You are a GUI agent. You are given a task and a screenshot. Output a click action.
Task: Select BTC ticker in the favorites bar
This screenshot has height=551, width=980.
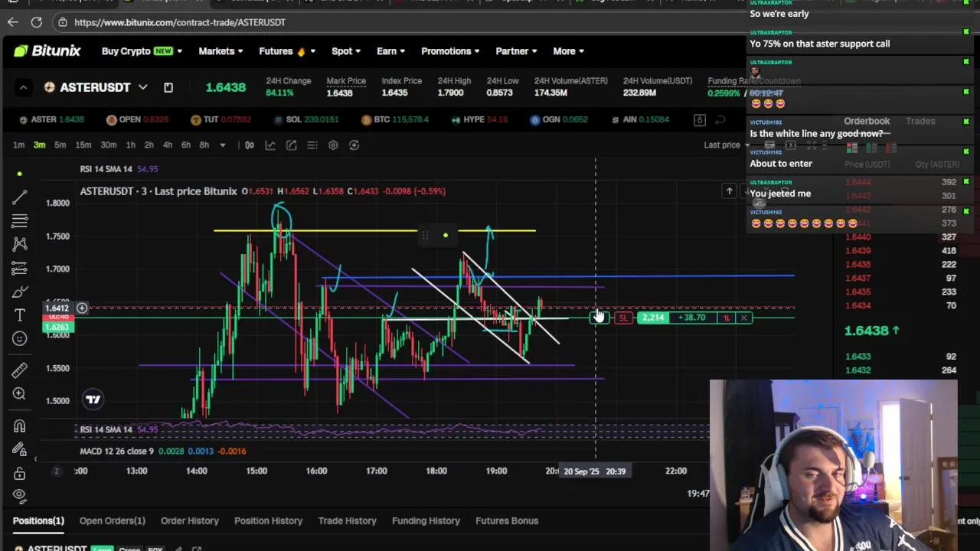click(x=395, y=119)
